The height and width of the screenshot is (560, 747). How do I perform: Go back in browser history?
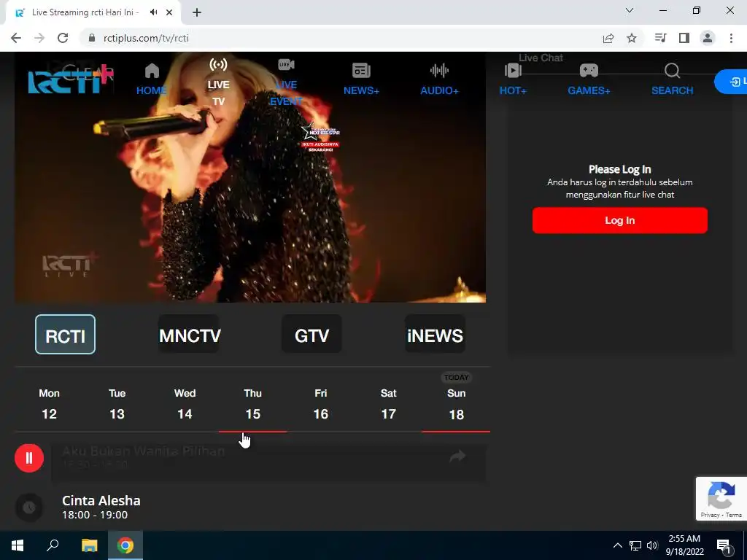click(x=16, y=38)
